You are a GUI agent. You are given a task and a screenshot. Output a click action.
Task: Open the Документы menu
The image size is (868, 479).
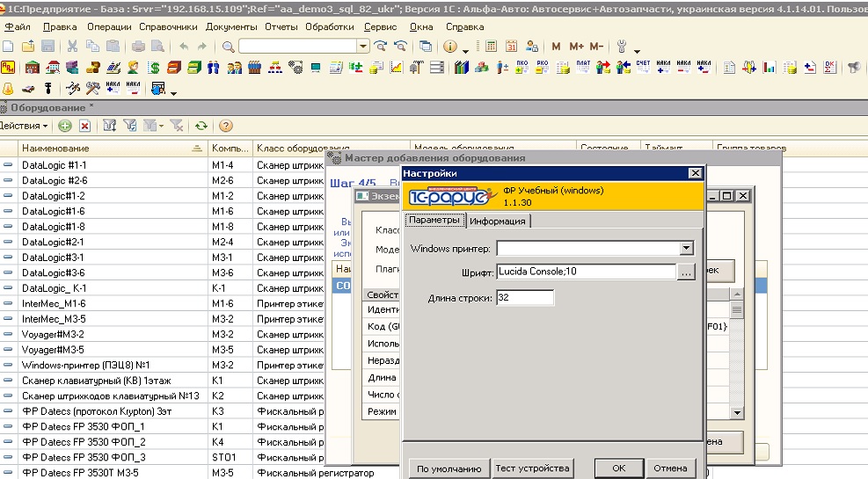click(x=231, y=26)
